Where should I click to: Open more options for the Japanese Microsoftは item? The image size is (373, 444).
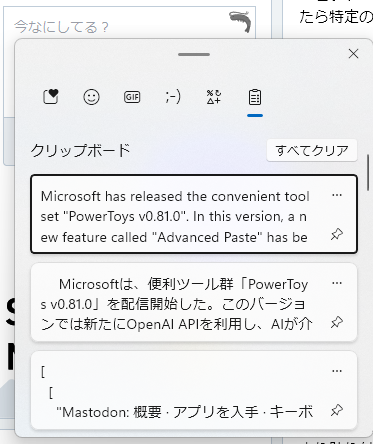click(337, 283)
